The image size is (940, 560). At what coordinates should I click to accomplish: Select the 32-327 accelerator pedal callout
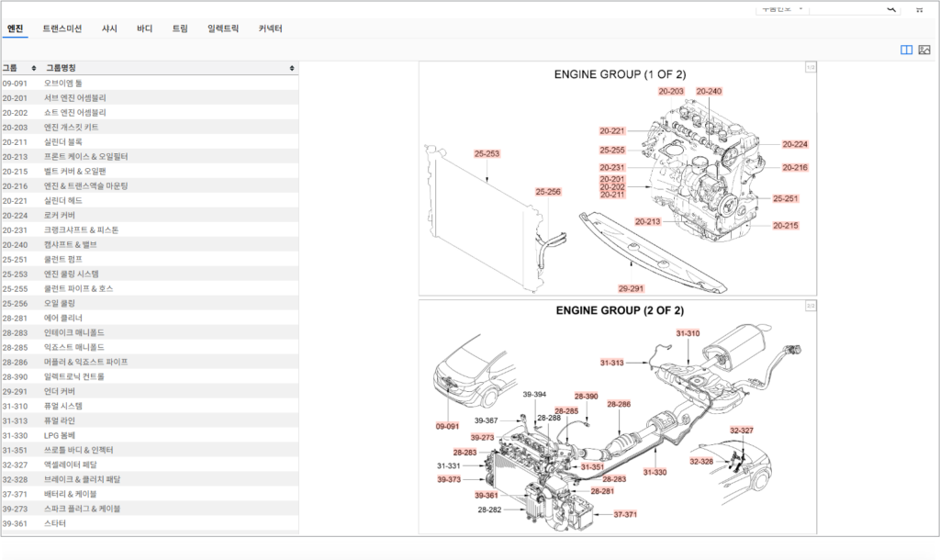tap(741, 430)
